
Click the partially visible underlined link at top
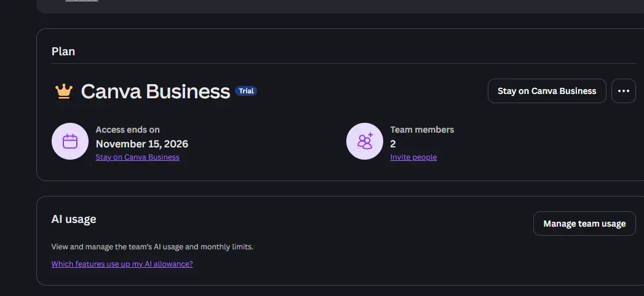(82, 1)
